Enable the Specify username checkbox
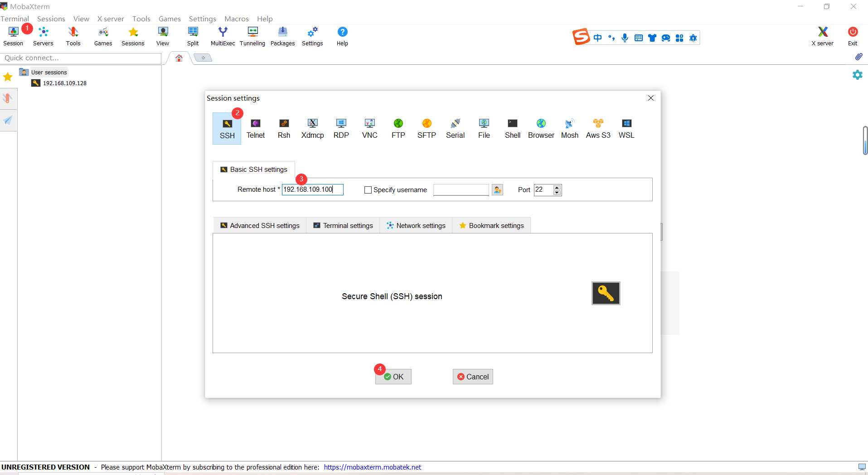This screenshot has height=475, width=868. [368, 190]
